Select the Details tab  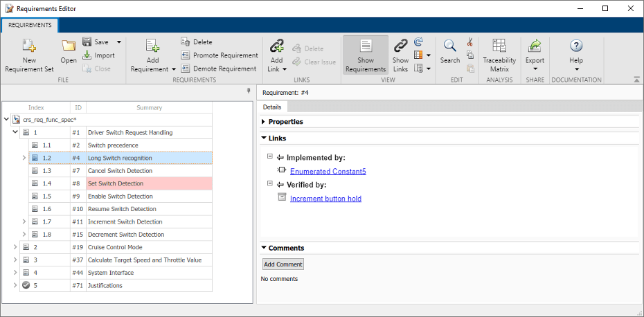point(272,107)
